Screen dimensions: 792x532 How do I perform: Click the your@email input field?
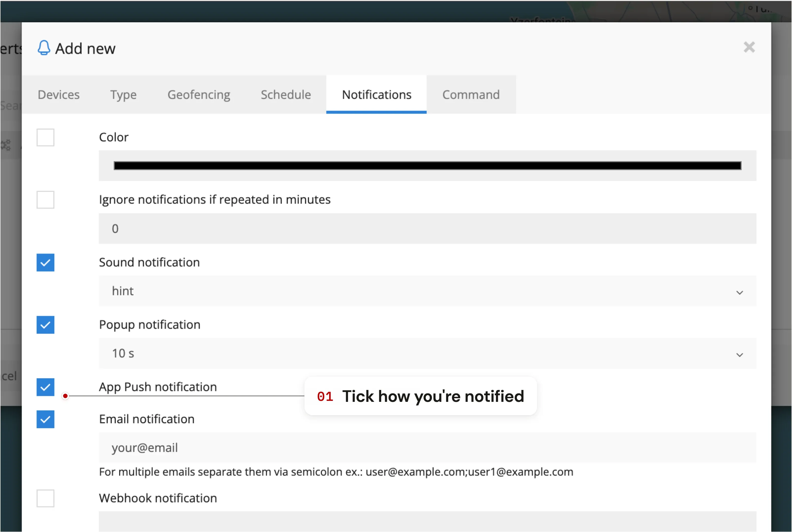coord(427,448)
